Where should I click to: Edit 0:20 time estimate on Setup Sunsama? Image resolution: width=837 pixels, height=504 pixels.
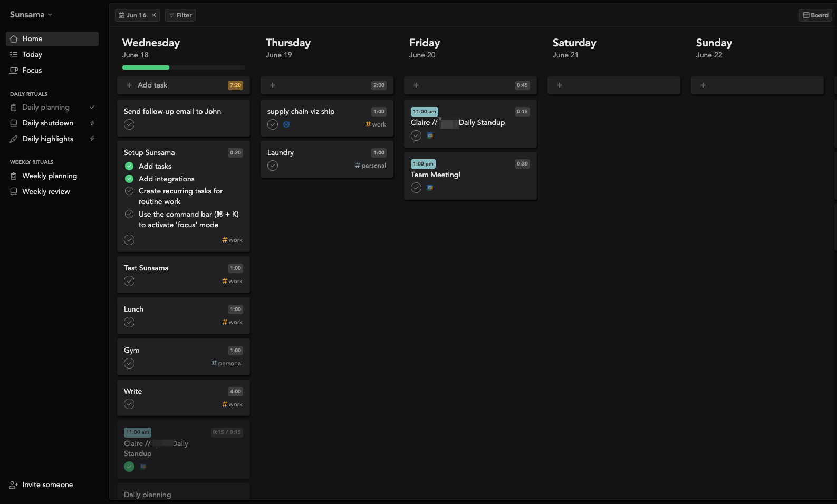235,153
